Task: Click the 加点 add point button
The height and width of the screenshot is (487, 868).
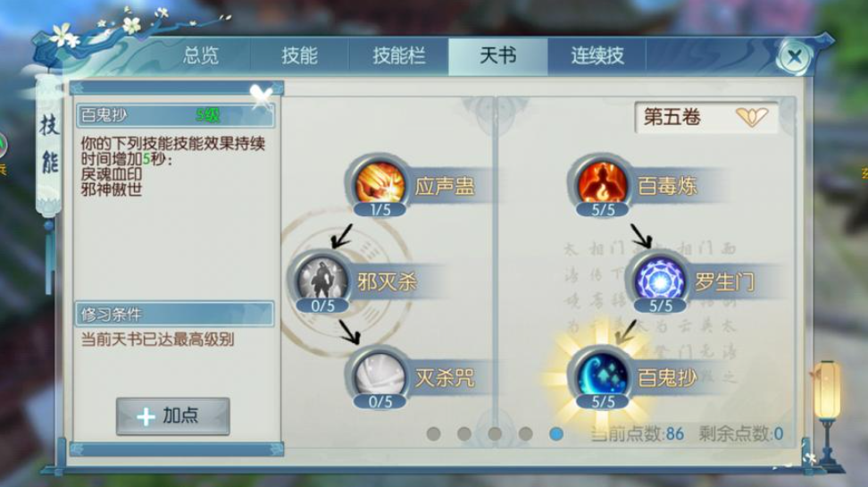Action: (x=172, y=416)
